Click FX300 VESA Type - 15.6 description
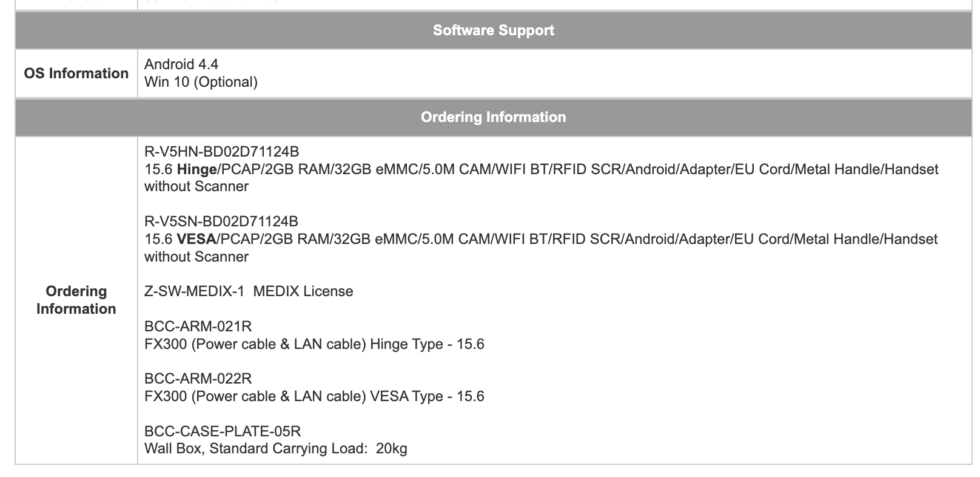This screenshot has height=477, width=980. pos(314,396)
